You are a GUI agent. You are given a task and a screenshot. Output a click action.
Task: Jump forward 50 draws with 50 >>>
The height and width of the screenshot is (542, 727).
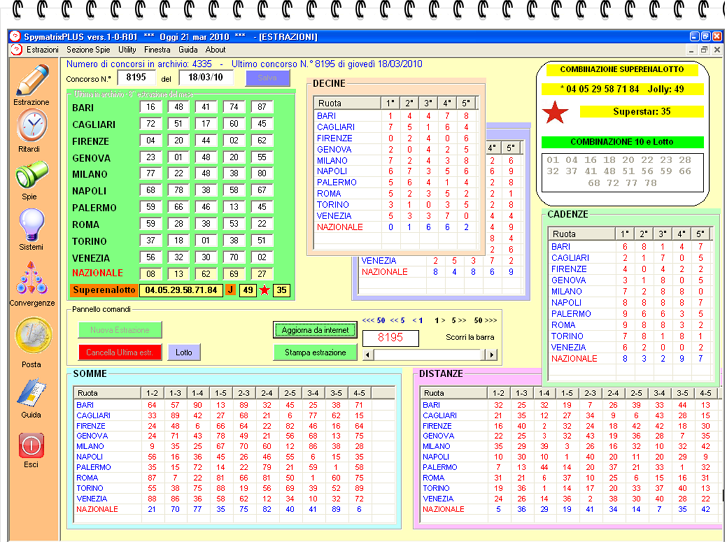pos(485,320)
